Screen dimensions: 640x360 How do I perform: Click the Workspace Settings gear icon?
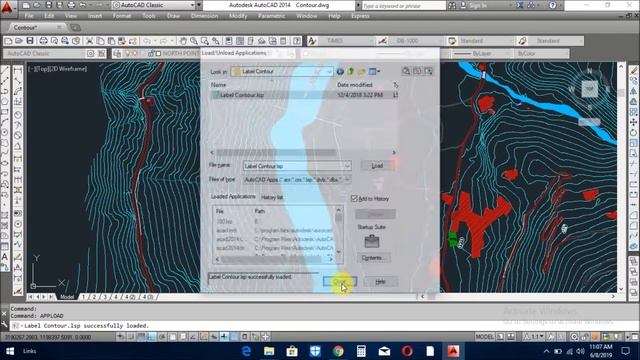tap(90, 53)
